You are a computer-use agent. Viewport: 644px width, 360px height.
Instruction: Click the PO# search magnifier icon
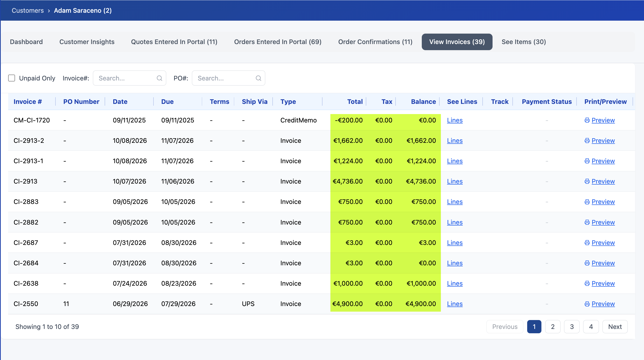[258, 78]
